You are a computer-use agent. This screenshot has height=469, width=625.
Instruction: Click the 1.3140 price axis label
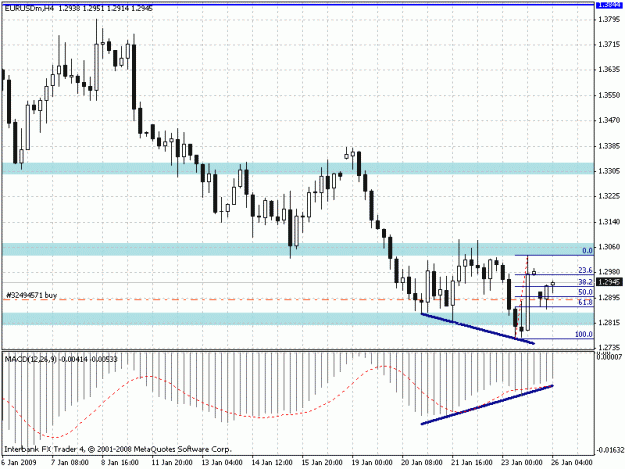[609, 222]
